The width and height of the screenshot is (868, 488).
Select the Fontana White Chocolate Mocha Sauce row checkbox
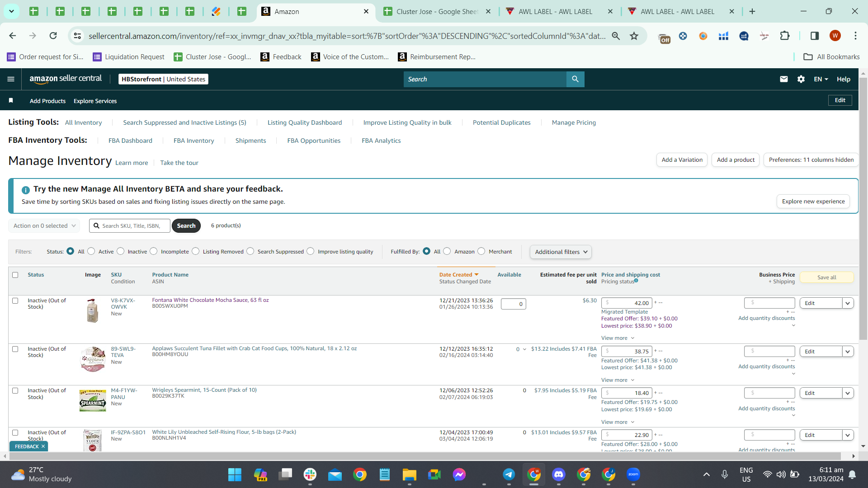tap(15, 300)
